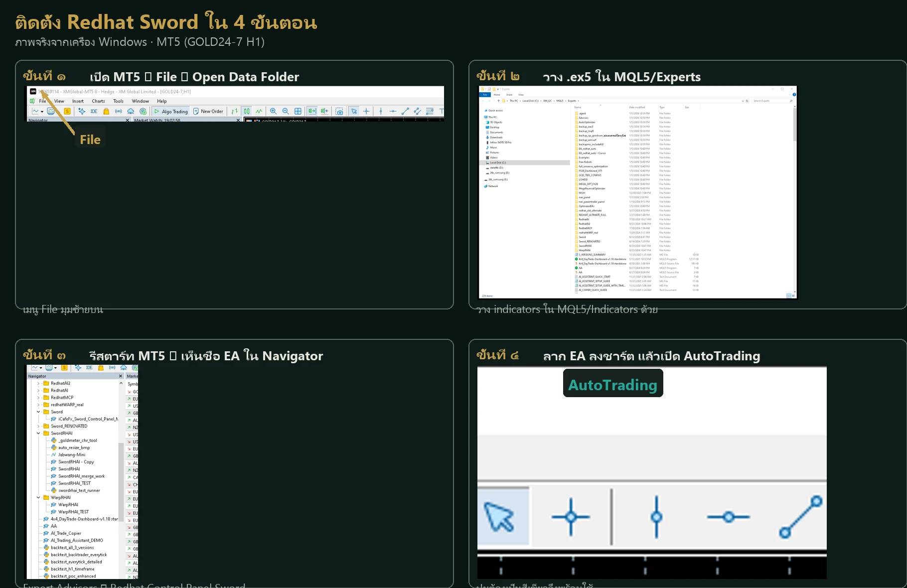The width and height of the screenshot is (907, 588).
Task: Click Explorer refresh button
Action: 747,101
